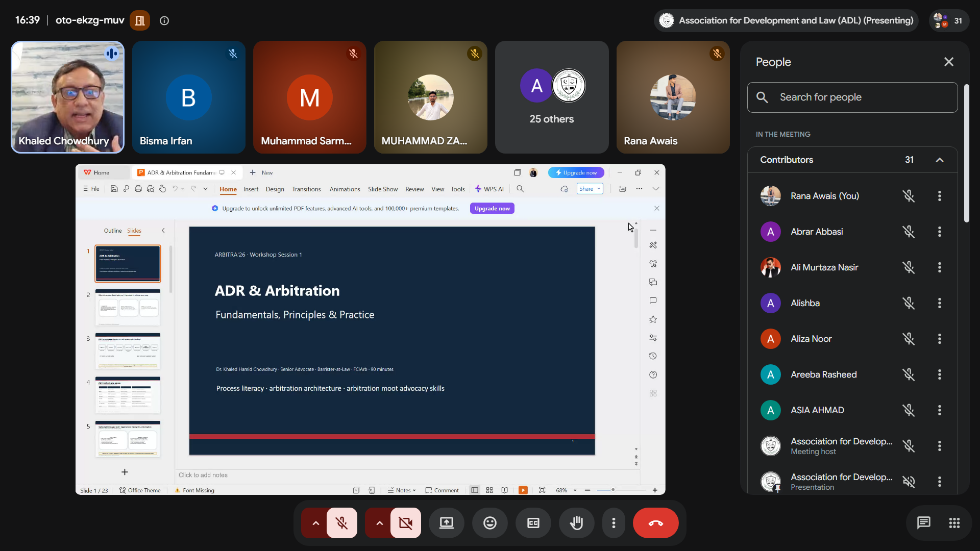Click the Print icon in WPS toolbar
980x551 pixels.
click(x=138, y=189)
